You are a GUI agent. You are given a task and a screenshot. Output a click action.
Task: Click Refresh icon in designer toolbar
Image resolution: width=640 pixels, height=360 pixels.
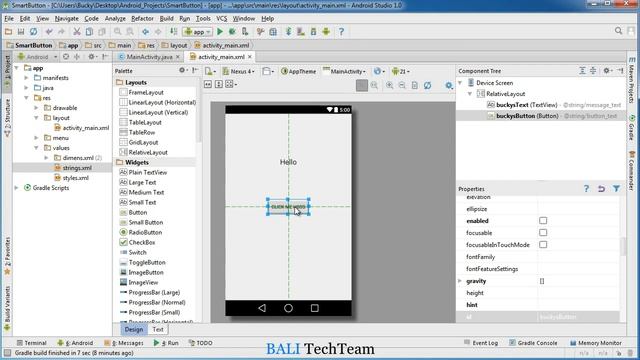pyautogui.click(x=427, y=85)
